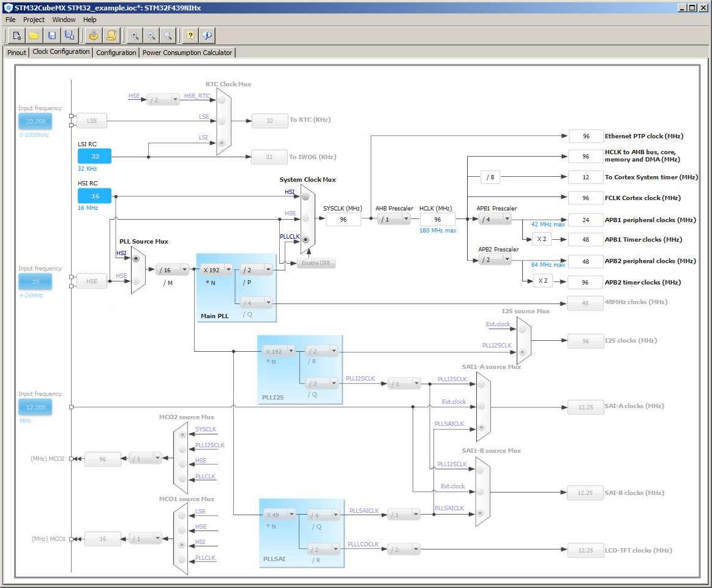Image resolution: width=712 pixels, height=588 pixels.
Task: Switch to the Pinout tab
Action: click(17, 53)
